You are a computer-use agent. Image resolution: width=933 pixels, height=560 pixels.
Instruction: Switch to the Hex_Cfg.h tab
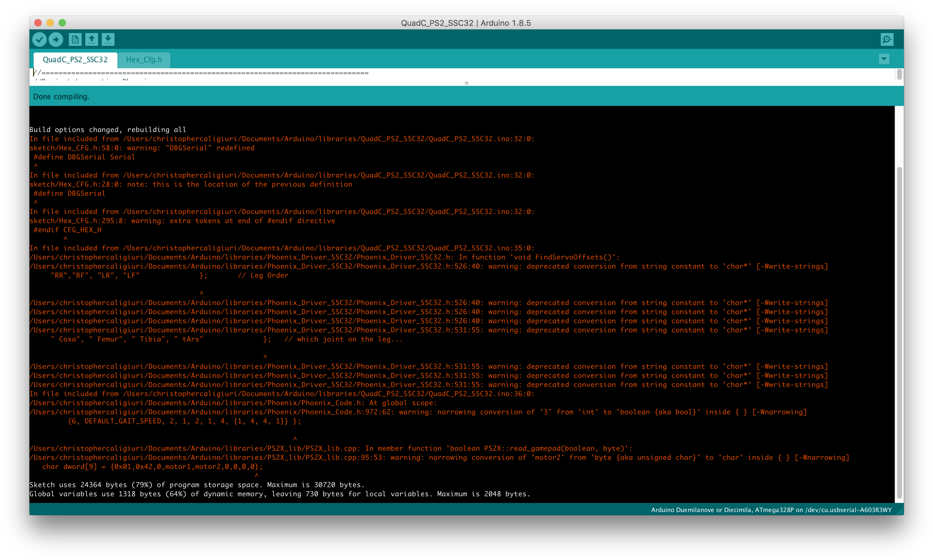144,59
